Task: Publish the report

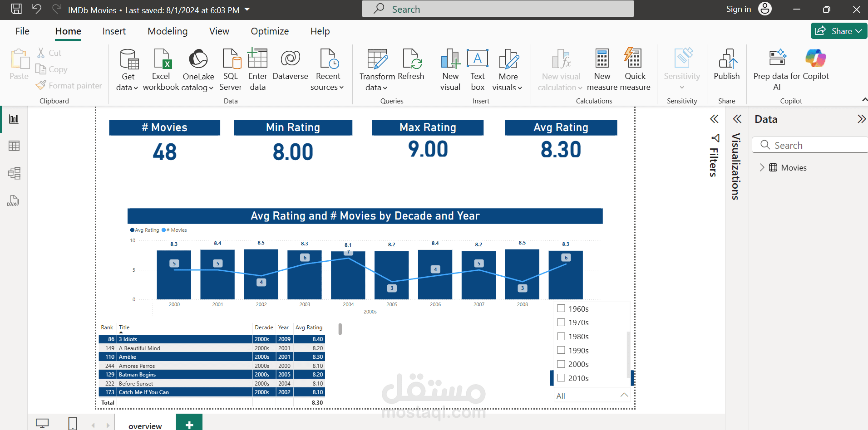Action: (x=727, y=64)
